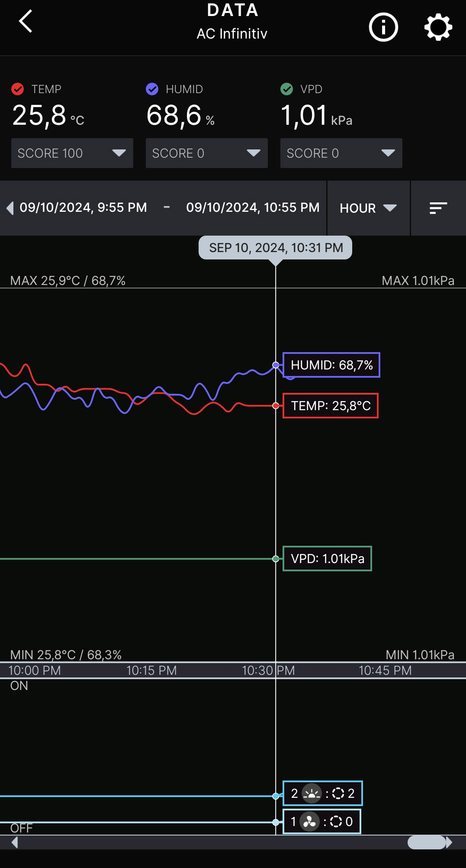The height and width of the screenshot is (868, 466).
Task: Click the TEMP 25,8°C data label
Action: [331, 406]
